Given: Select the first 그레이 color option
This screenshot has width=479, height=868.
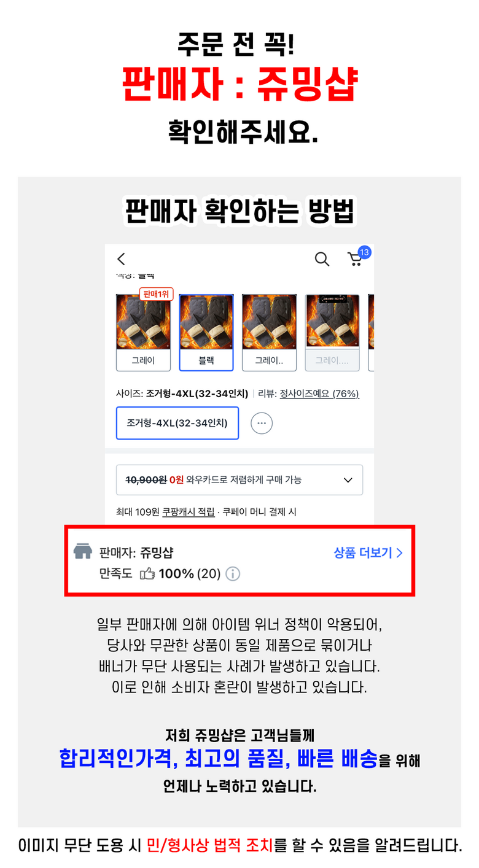Looking at the screenshot, I should click(143, 333).
